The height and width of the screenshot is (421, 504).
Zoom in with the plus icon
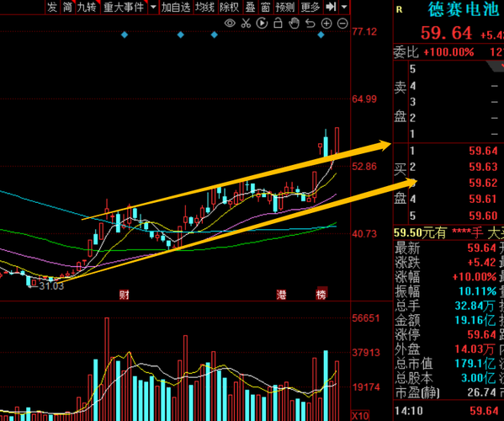[326, 24]
